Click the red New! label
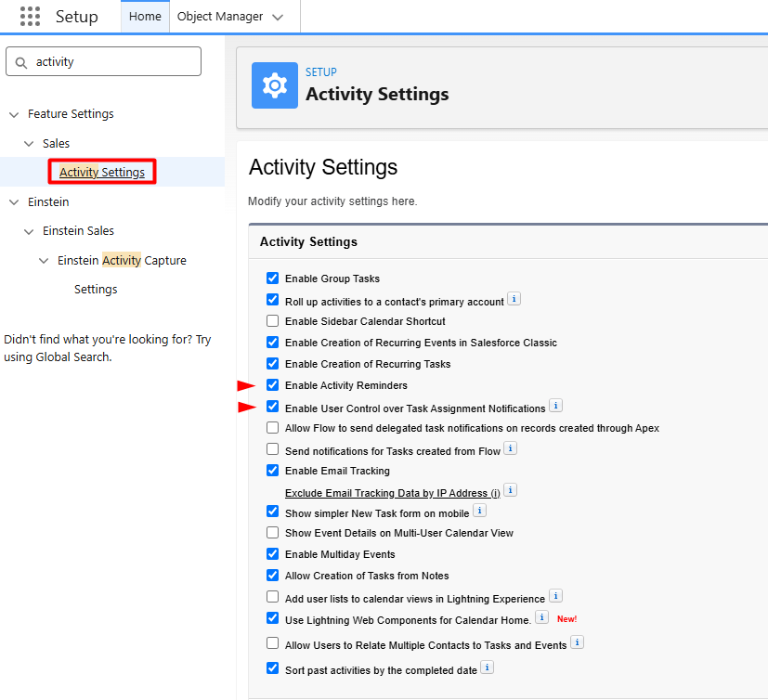 click(x=566, y=618)
